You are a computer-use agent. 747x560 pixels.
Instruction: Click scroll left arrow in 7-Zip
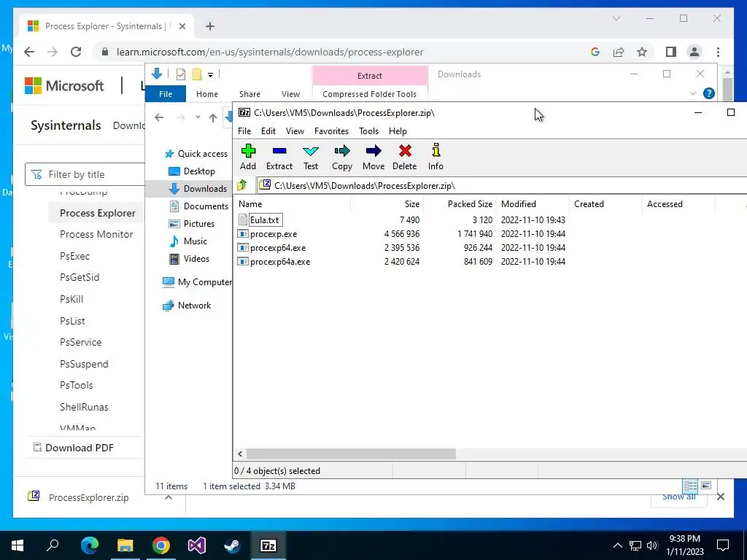tap(240, 454)
